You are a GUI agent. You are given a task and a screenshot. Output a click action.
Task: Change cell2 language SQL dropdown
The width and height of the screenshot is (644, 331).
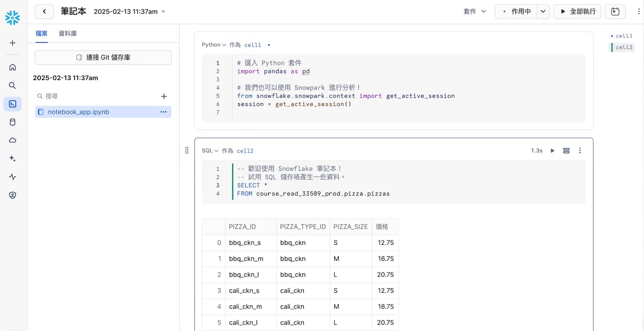click(x=210, y=151)
